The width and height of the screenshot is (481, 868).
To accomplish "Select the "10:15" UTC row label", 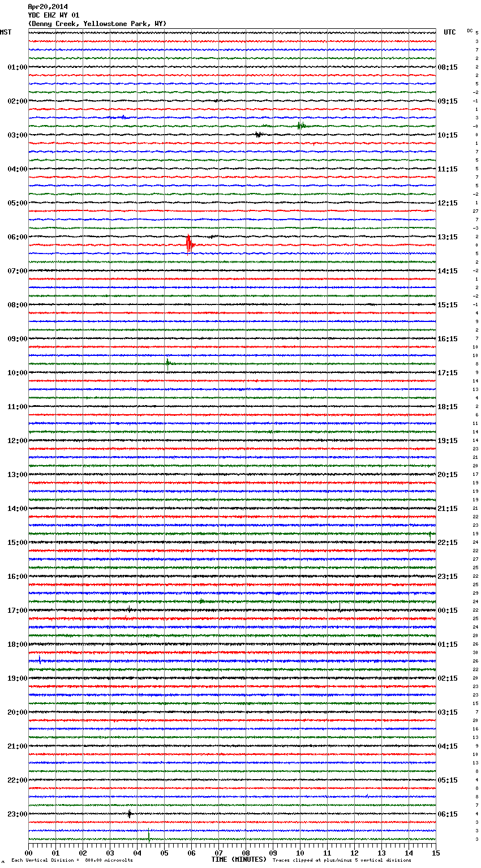I will (448, 135).
